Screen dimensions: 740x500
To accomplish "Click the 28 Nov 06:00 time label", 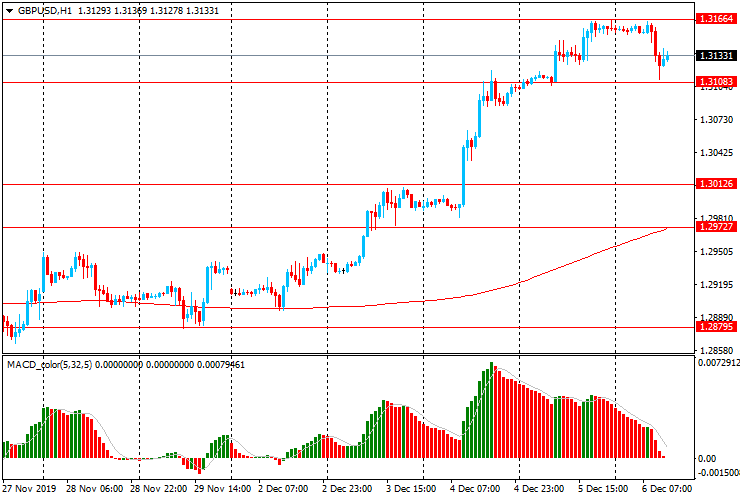I will (x=94, y=489).
